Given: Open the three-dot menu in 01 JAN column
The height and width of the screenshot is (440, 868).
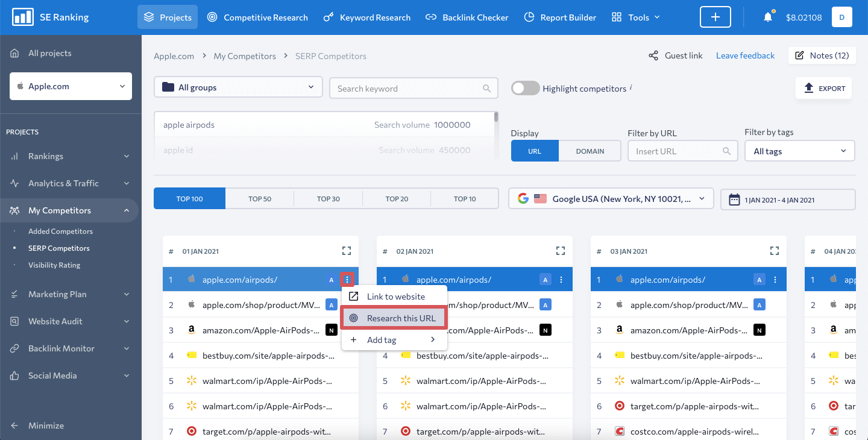Looking at the screenshot, I should [347, 280].
